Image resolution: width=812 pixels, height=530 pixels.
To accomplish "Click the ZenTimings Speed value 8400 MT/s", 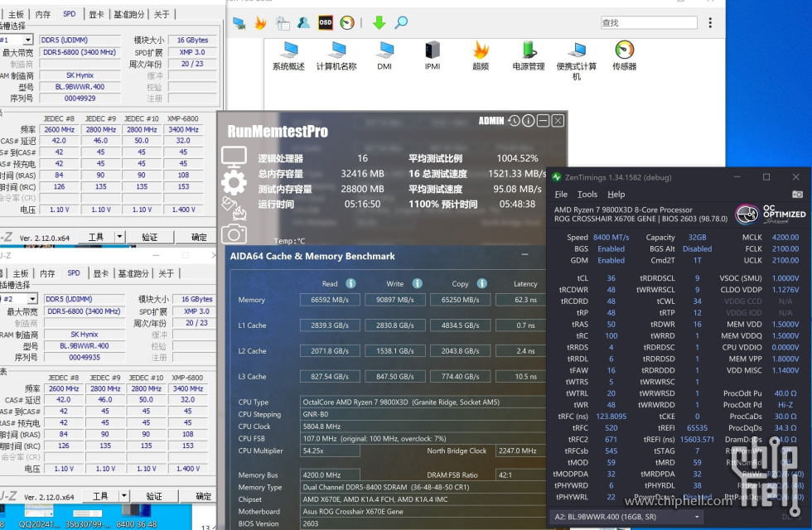I will tap(611, 237).
